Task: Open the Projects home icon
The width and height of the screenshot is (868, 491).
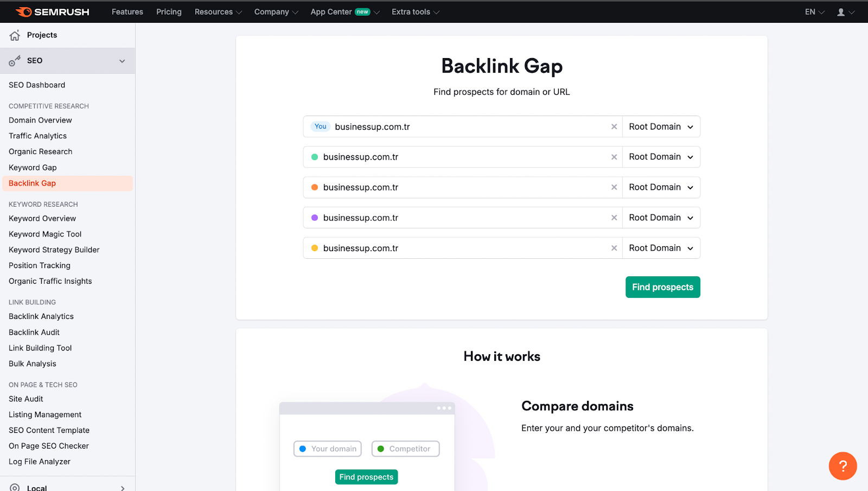Action: point(15,35)
